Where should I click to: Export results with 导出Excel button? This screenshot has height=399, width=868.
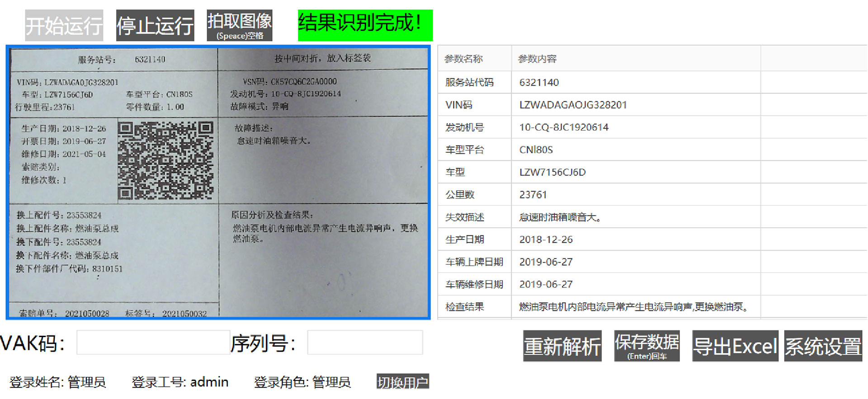tap(735, 346)
